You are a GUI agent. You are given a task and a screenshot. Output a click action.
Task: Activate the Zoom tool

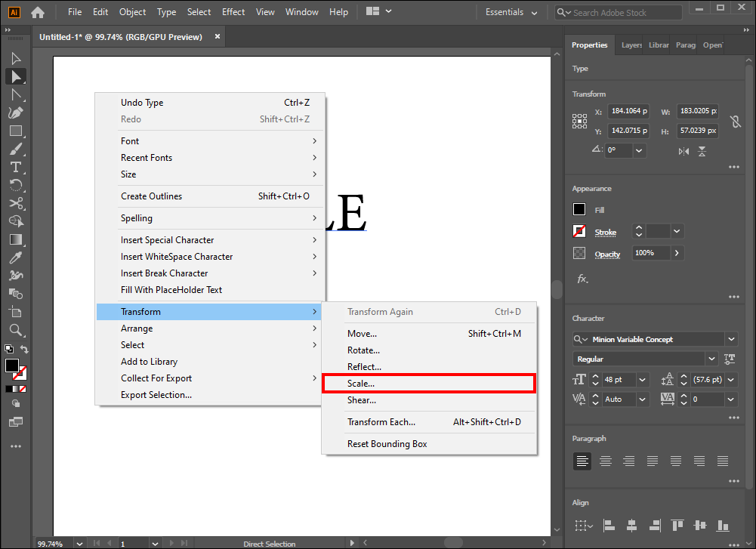15,330
